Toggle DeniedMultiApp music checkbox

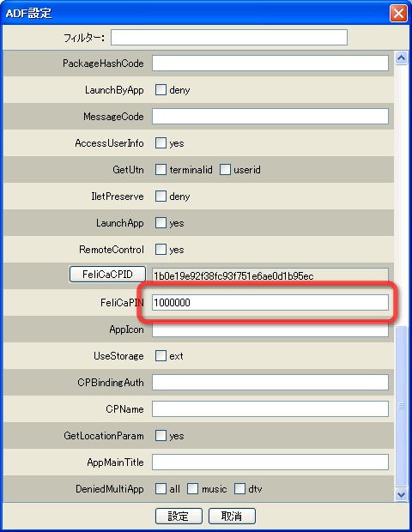point(192,488)
